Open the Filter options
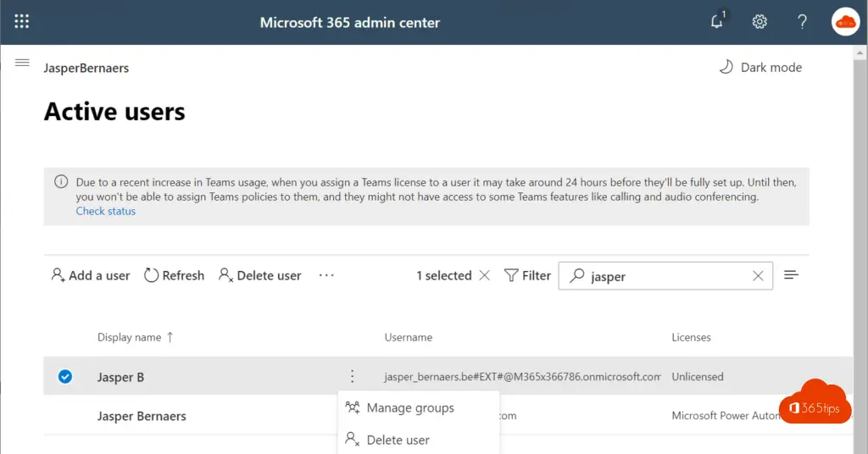868x454 pixels. point(527,275)
